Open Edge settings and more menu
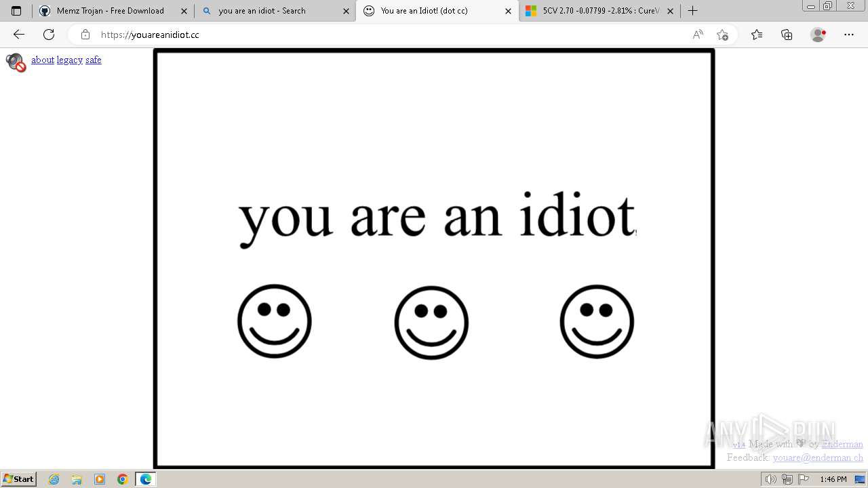Viewport: 868px width, 488px height. [x=849, y=35]
